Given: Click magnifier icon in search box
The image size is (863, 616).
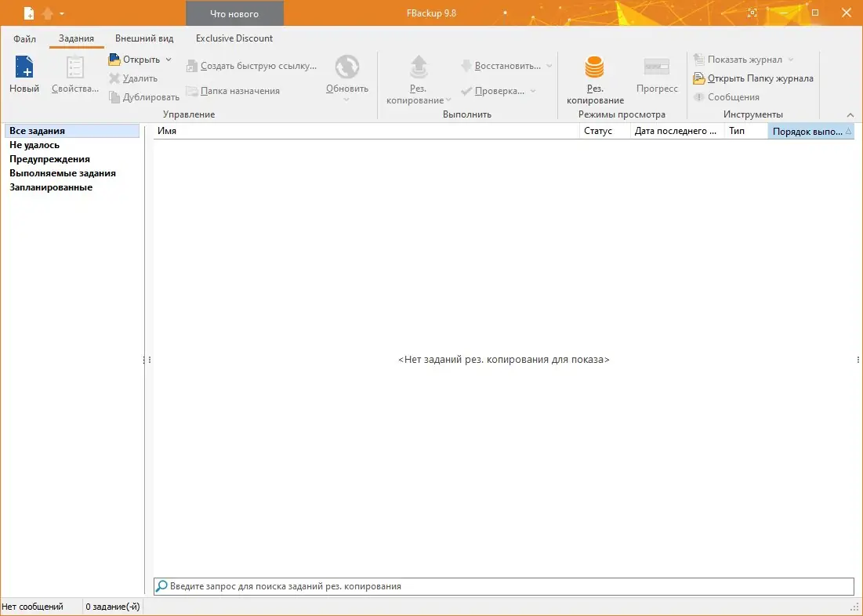Looking at the screenshot, I should 161,585.
